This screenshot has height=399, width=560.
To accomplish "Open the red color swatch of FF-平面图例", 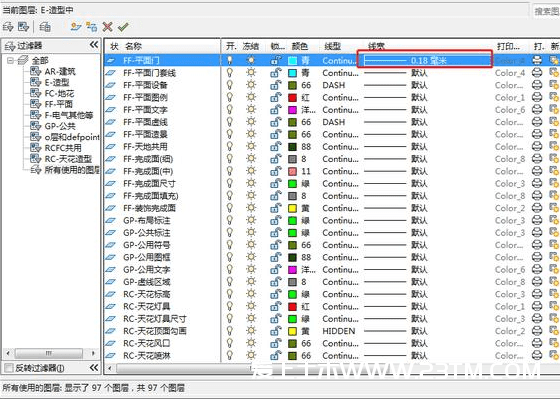I will point(292,98).
